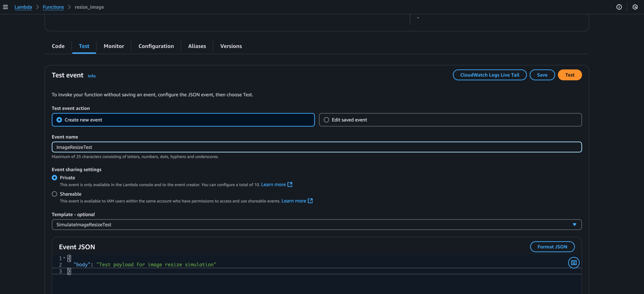Image resolution: width=644 pixels, height=294 pixels.
Task: Open the Configuration tab
Action: pos(156,46)
